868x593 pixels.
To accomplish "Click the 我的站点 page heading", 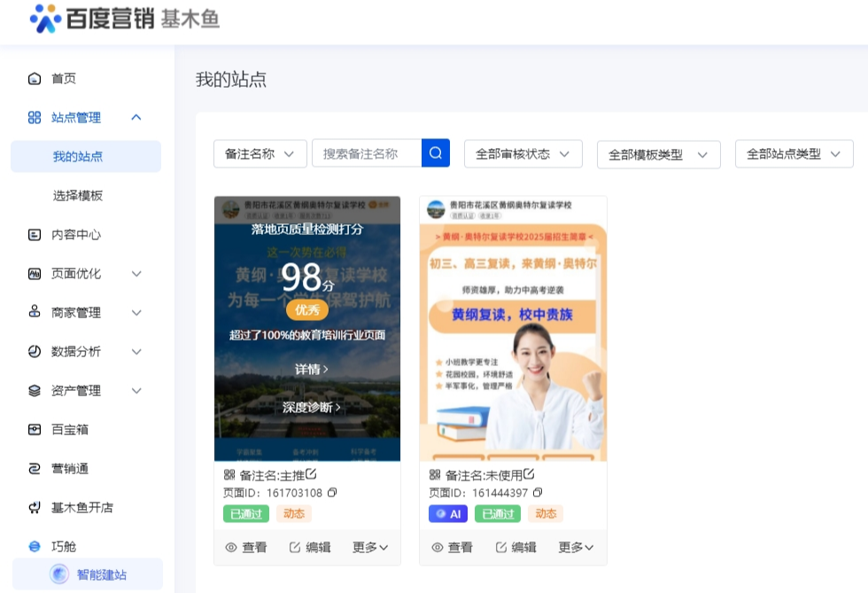I will pos(231,79).
